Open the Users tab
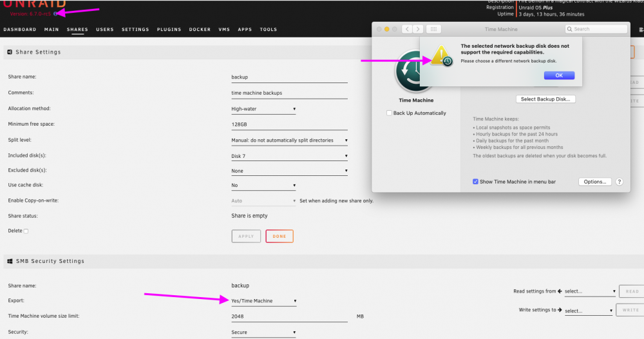The image size is (644, 339). [x=105, y=30]
